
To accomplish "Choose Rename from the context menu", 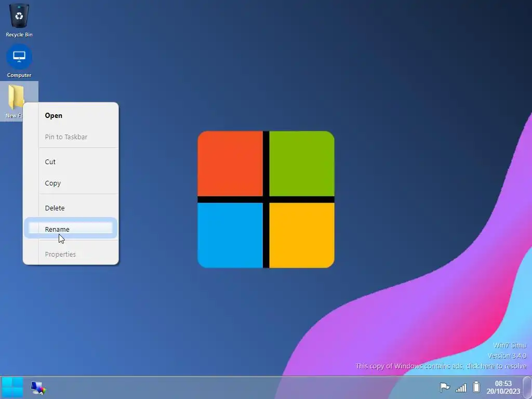I will pos(71,228).
